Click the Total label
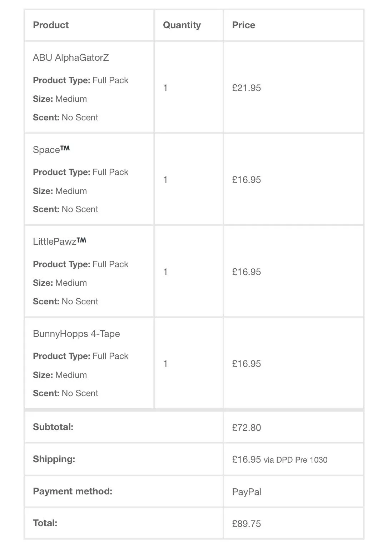Screen dimensions: 392x543 click(45, 523)
